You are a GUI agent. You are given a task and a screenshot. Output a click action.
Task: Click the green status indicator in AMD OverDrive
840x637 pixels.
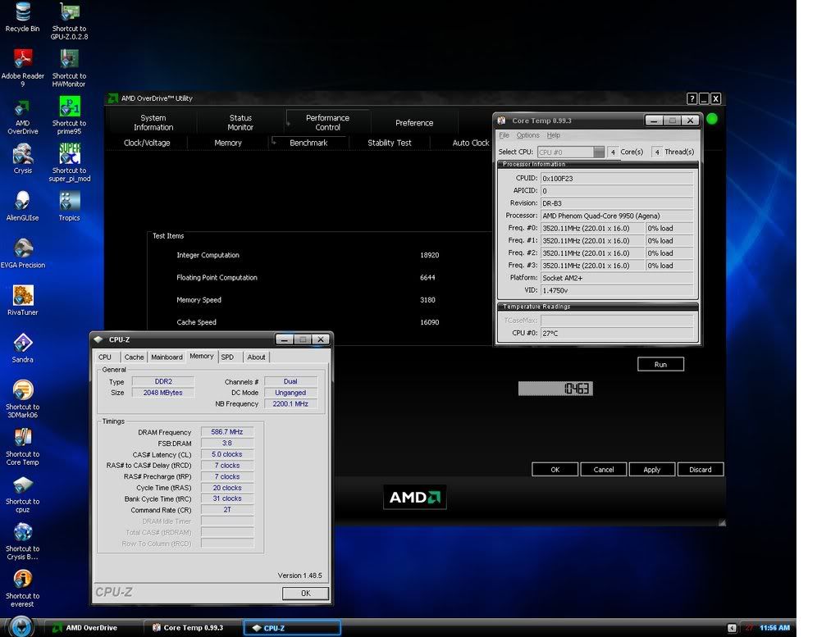pyautogui.click(x=712, y=119)
